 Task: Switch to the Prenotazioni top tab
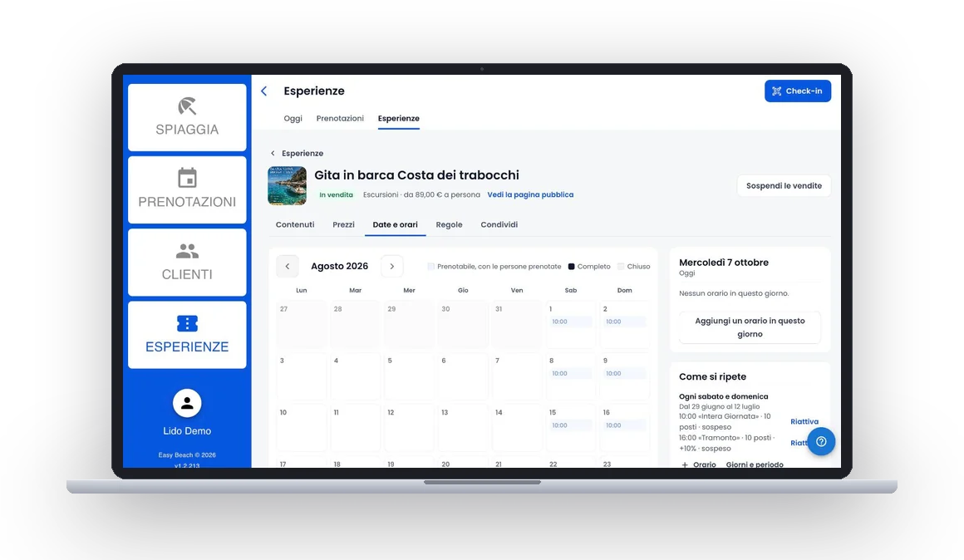pyautogui.click(x=340, y=118)
